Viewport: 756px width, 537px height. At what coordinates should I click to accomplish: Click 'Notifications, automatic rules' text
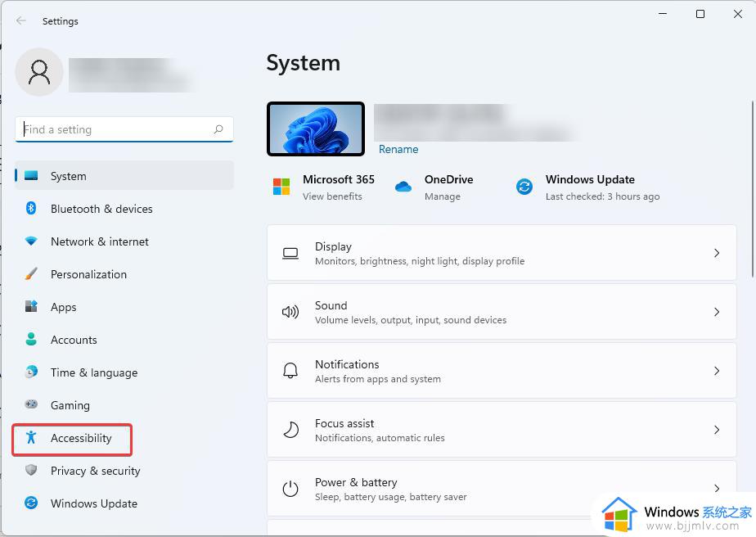380,438
